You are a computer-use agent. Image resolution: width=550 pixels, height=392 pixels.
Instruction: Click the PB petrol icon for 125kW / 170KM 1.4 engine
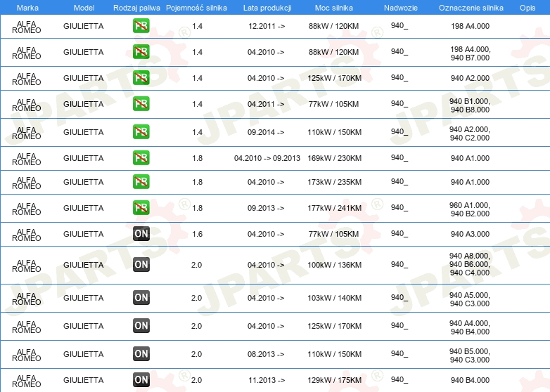(141, 78)
